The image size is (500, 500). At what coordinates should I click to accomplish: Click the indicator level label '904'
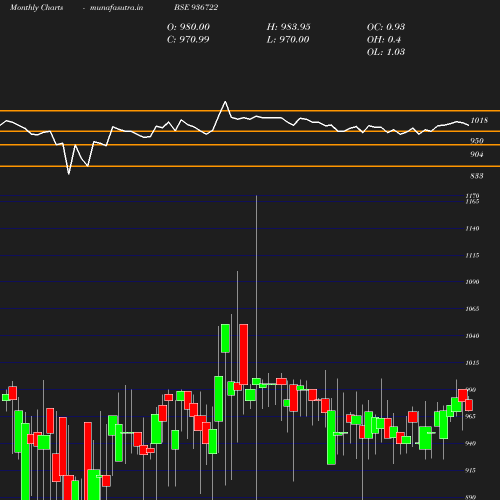[477, 154]
